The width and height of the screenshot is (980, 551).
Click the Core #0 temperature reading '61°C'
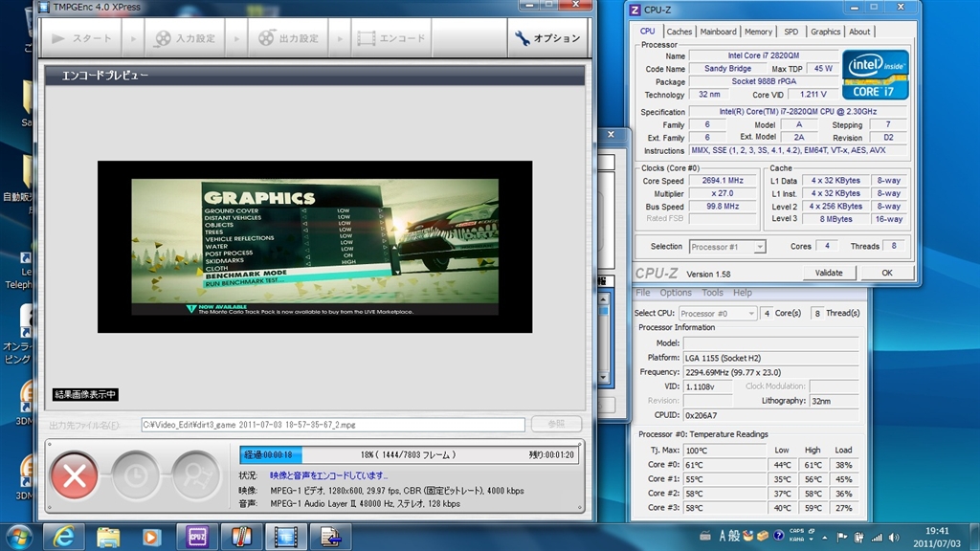[x=725, y=465]
